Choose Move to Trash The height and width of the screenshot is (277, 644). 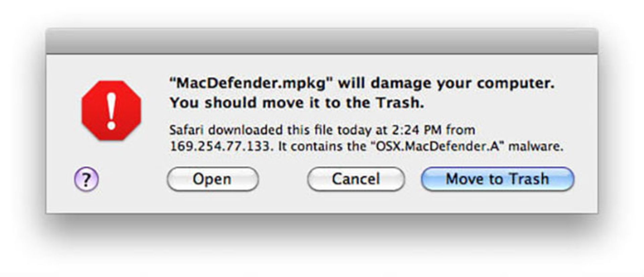(497, 179)
